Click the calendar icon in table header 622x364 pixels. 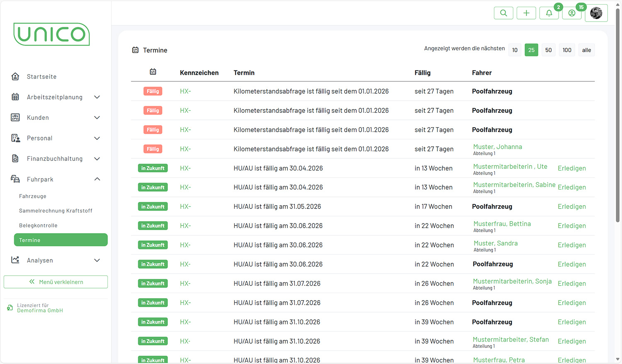[153, 72]
